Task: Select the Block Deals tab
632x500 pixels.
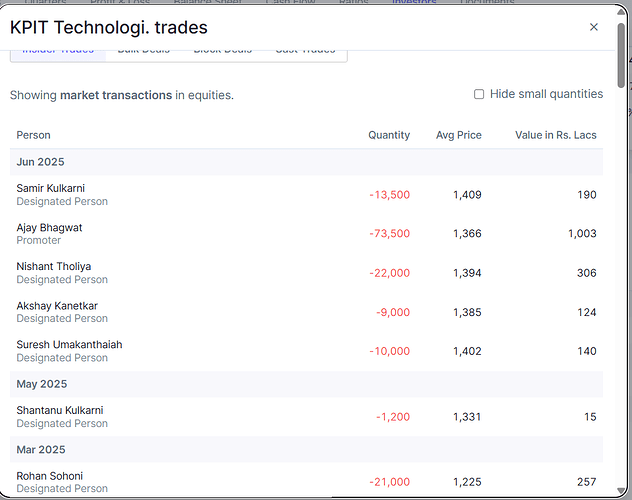Action: 222,51
